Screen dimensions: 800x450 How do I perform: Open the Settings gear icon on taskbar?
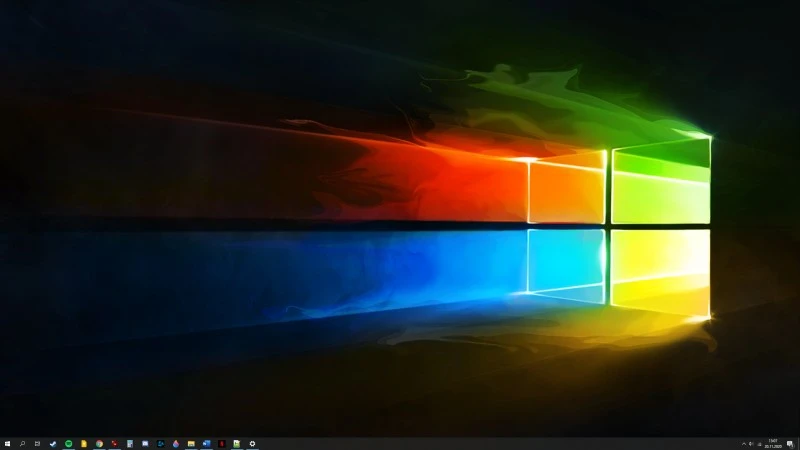252,444
